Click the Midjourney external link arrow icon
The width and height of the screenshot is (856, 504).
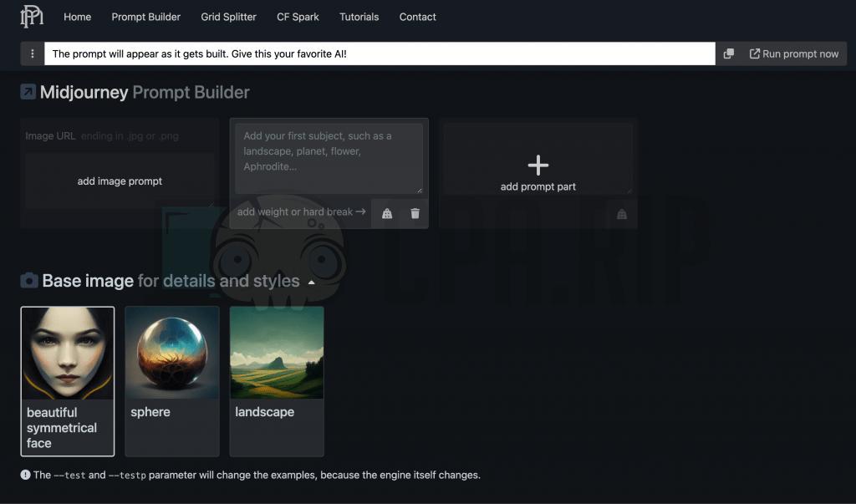(28, 92)
